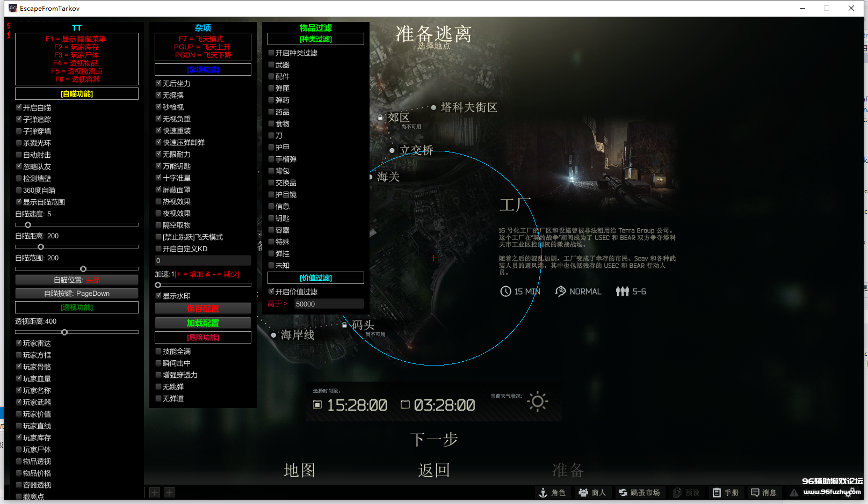
Task: Click 返回 back button
Action: tap(434, 470)
